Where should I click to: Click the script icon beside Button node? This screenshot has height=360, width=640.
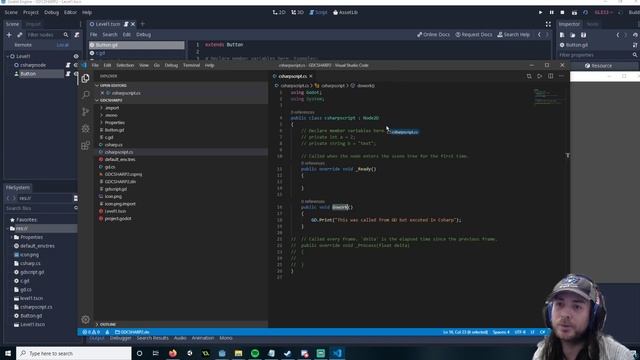coord(68,74)
